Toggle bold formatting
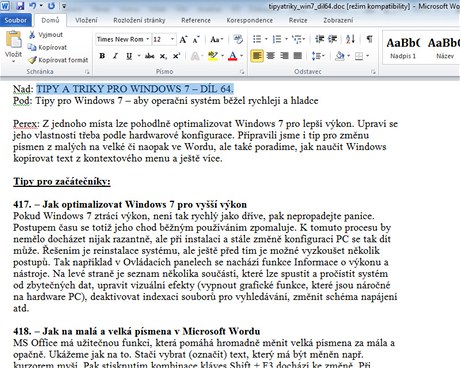The image size is (460, 368). (102, 56)
